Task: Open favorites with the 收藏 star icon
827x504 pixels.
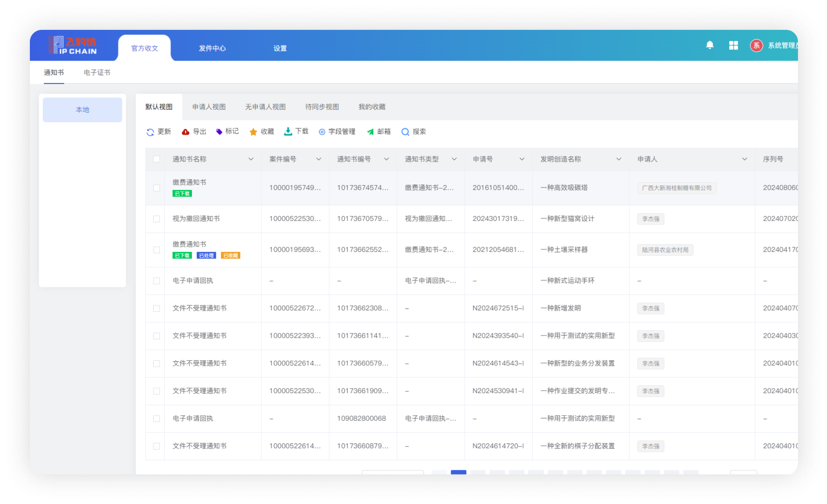Action: (253, 132)
